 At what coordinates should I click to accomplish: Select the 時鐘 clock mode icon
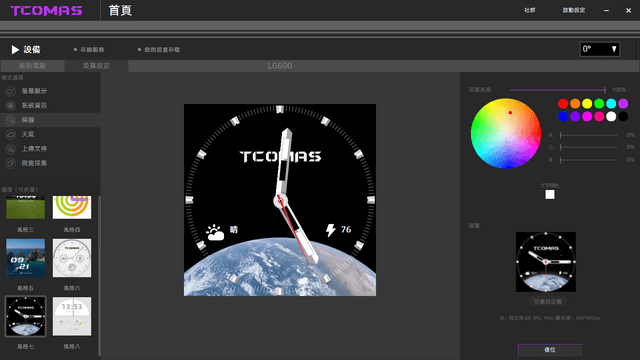click(10, 120)
